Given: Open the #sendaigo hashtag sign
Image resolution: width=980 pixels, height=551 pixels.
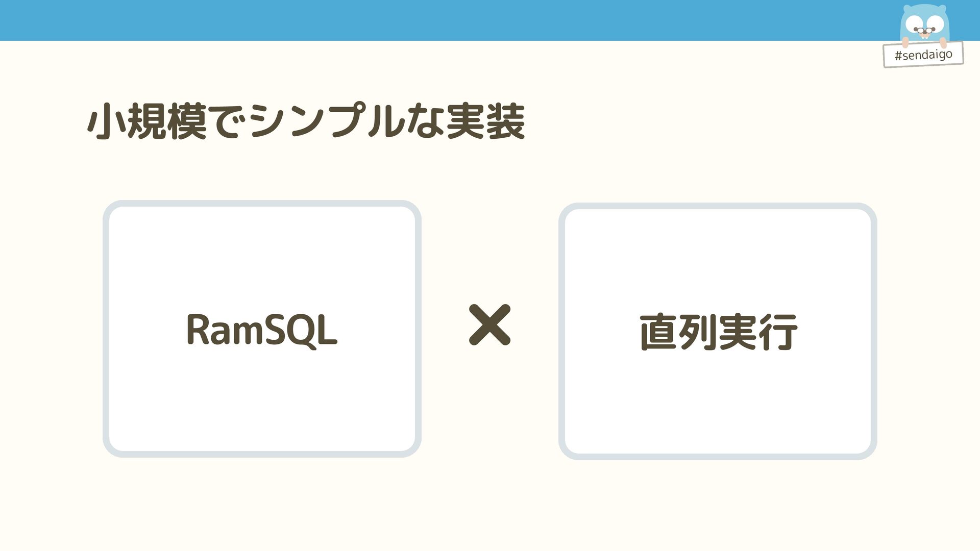Looking at the screenshot, I should [x=923, y=55].
